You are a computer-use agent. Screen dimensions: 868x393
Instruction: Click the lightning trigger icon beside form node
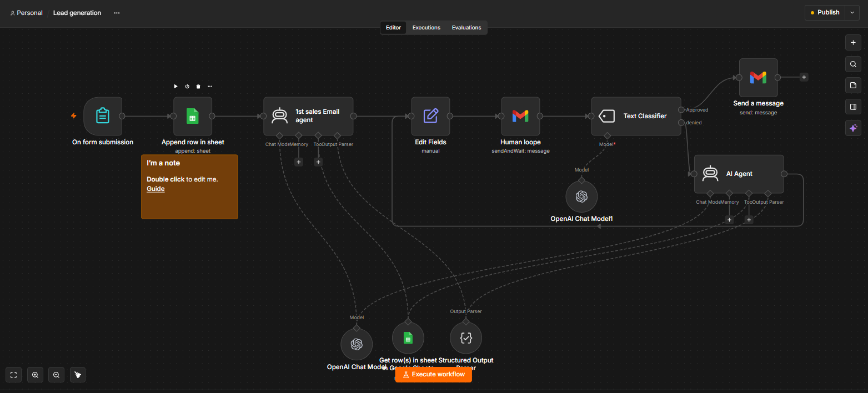pos(73,116)
